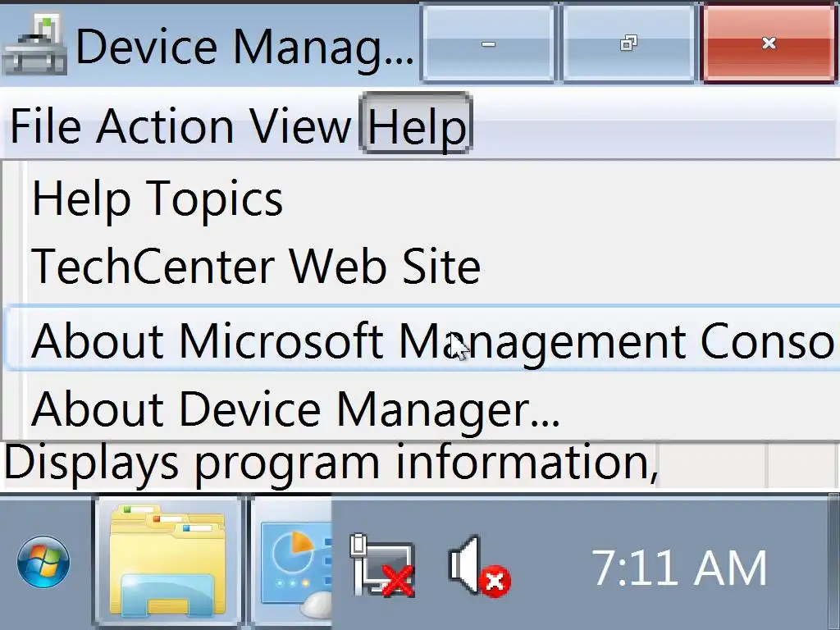
Task: Click the Device Manager title bar icon
Action: tap(33, 45)
